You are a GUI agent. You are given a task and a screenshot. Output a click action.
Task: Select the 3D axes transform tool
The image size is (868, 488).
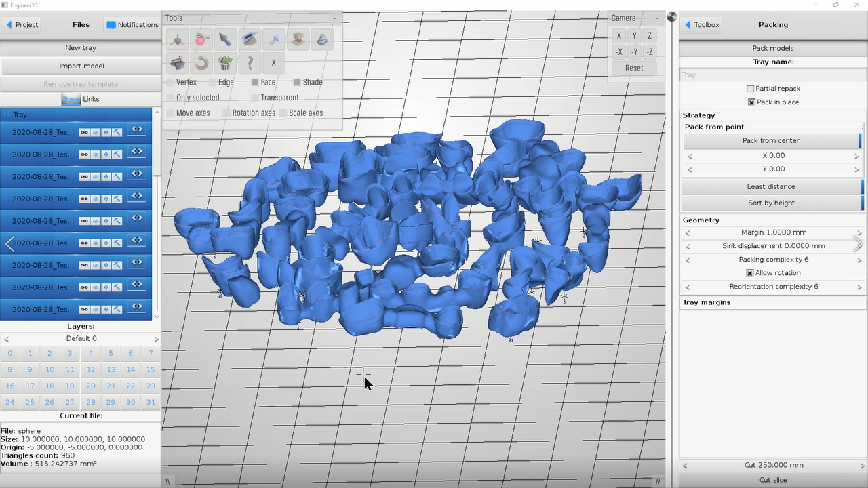(178, 39)
